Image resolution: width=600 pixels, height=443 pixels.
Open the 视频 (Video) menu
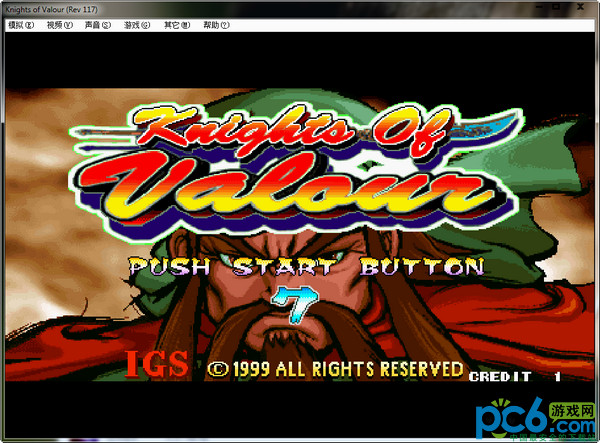(60, 25)
